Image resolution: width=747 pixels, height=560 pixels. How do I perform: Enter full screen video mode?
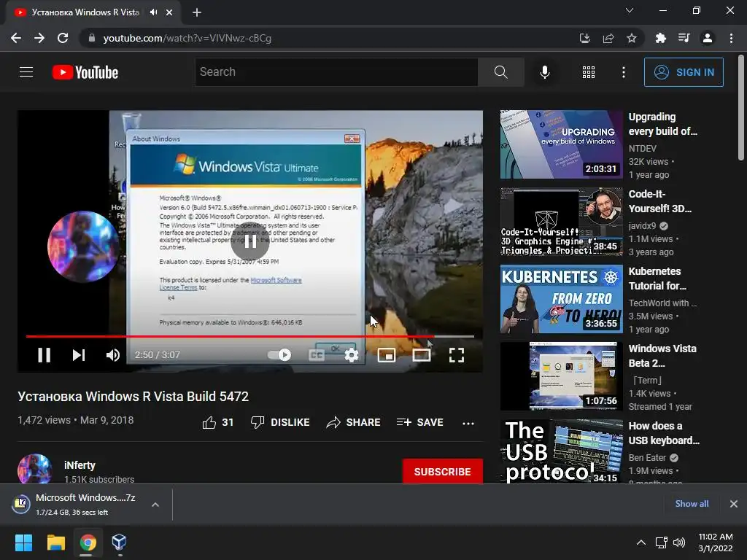click(x=457, y=355)
